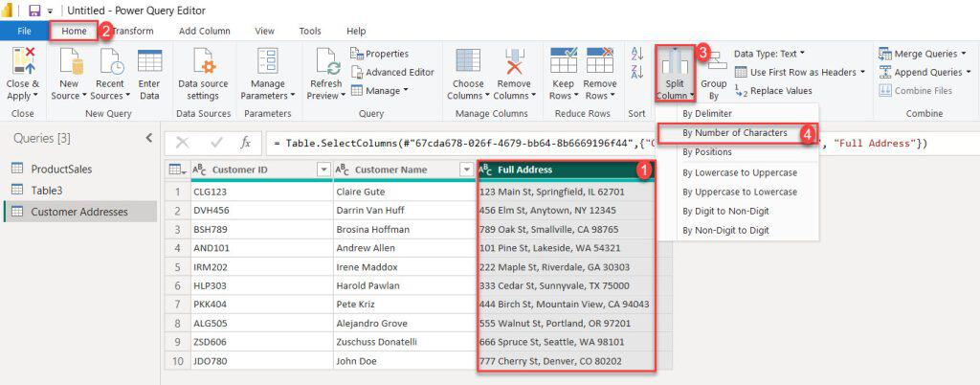The image size is (980, 385).
Task: Click the fx formula icon
Action: (246, 143)
